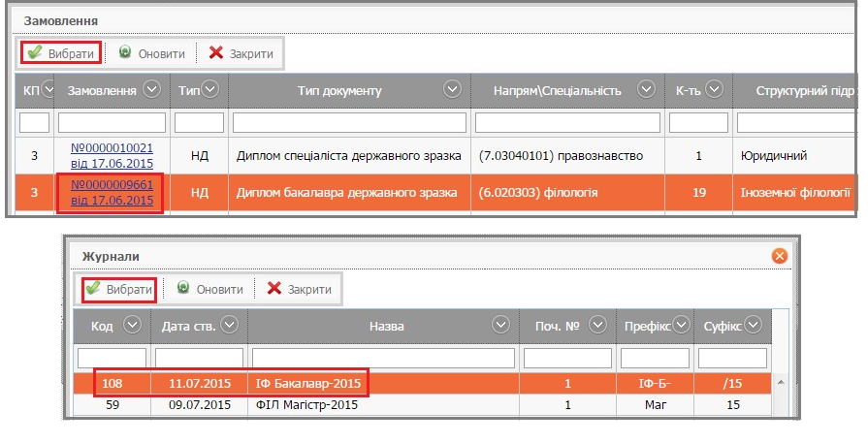The image size is (868, 443).
Task: Focus filter field under Код column
Action: click(x=112, y=358)
